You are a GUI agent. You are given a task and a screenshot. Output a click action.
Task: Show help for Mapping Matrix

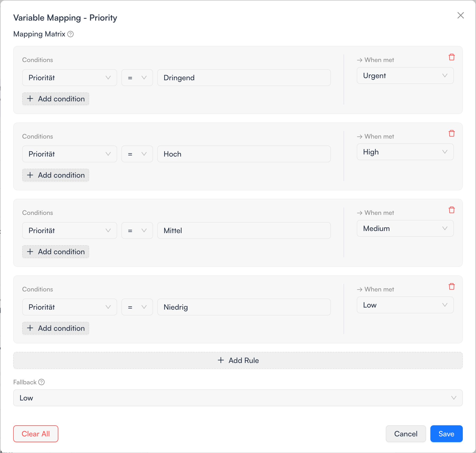70,34
